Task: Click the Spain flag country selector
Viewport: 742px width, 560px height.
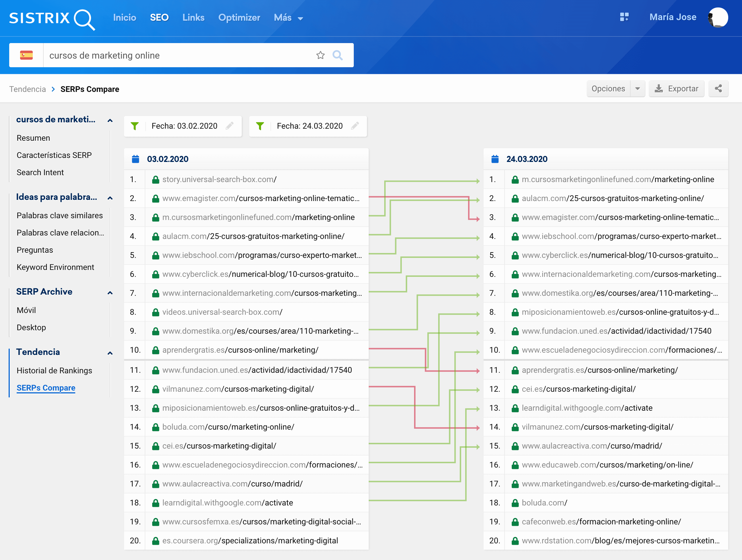Action: pyautogui.click(x=26, y=55)
